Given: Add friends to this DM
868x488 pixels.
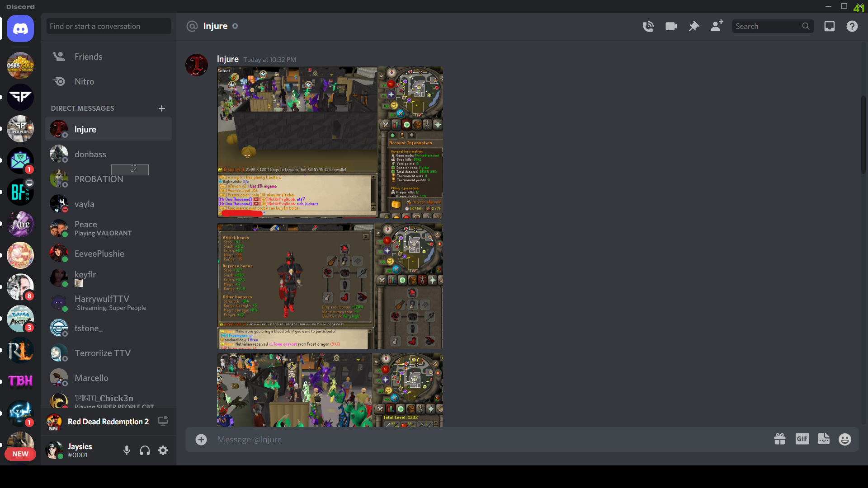Looking at the screenshot, I should [717, 26].
